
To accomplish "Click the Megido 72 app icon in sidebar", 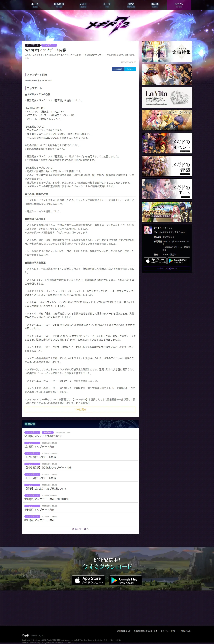I will (148, 230).
